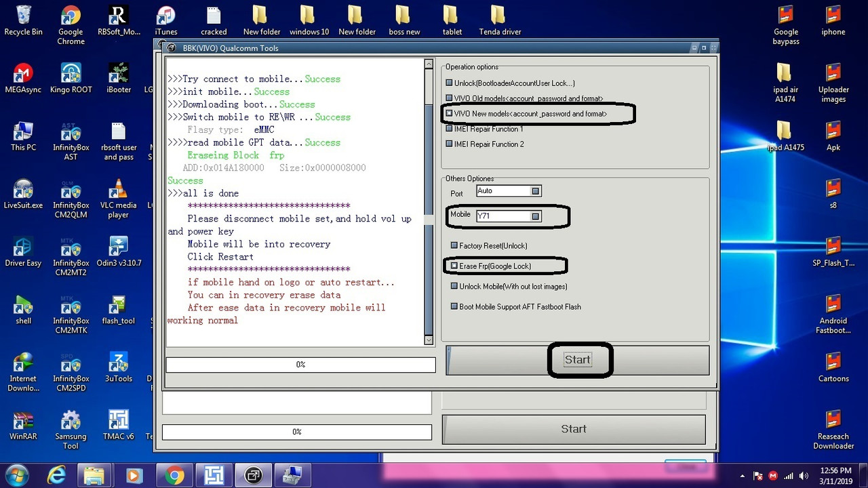Open Internet Explorer from the taskbar

point(57,475)
